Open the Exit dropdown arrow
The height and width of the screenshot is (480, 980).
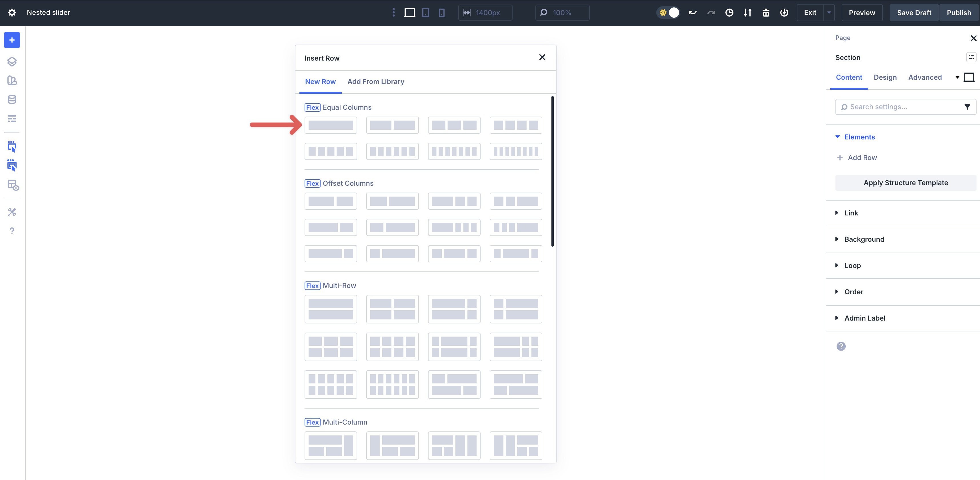pos(829,13)
